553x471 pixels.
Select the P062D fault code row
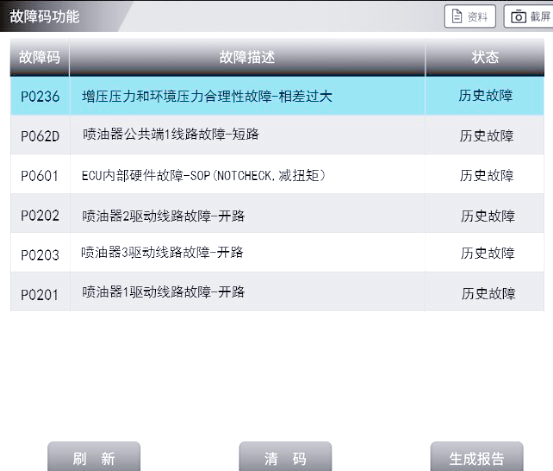277,135
